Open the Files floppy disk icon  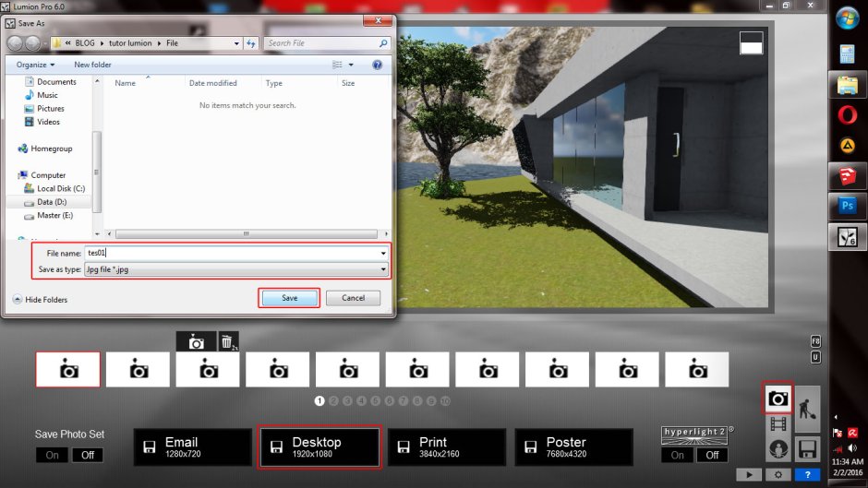(806, 448)
